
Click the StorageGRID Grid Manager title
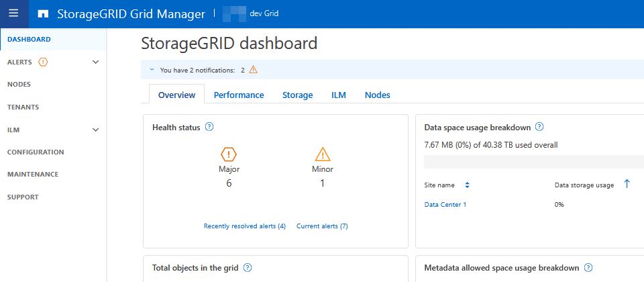coord(131,14)
